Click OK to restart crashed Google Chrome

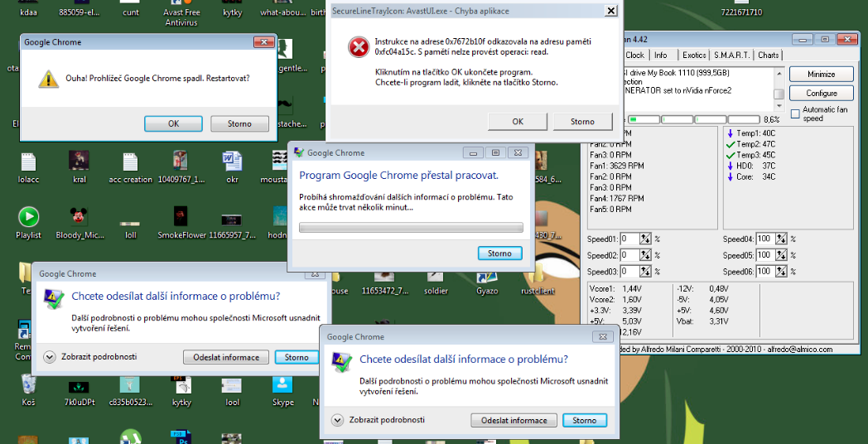click(173, 123)
